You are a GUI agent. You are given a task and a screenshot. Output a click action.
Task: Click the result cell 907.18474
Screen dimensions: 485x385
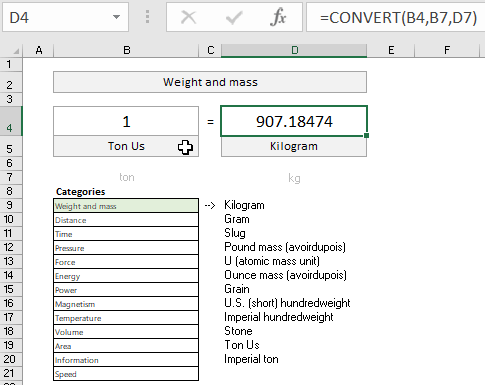pyautogui.click(x=294, y=121)
